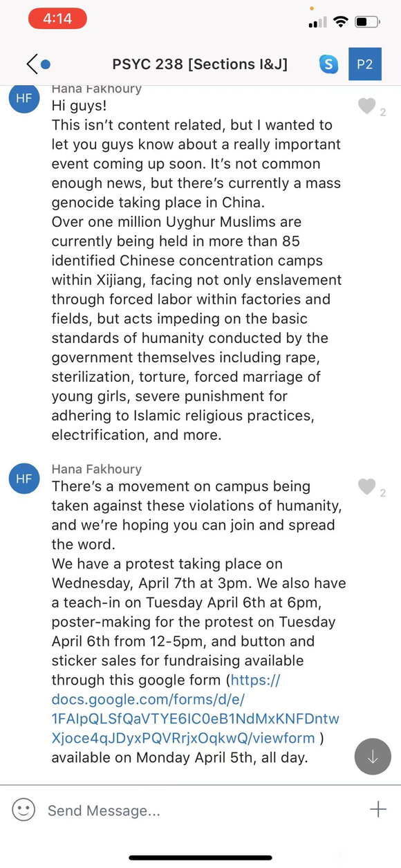The width and height of the screenshot is (401, 868).
Task: Tap the battery indicator in status bar
Action: 367,22
